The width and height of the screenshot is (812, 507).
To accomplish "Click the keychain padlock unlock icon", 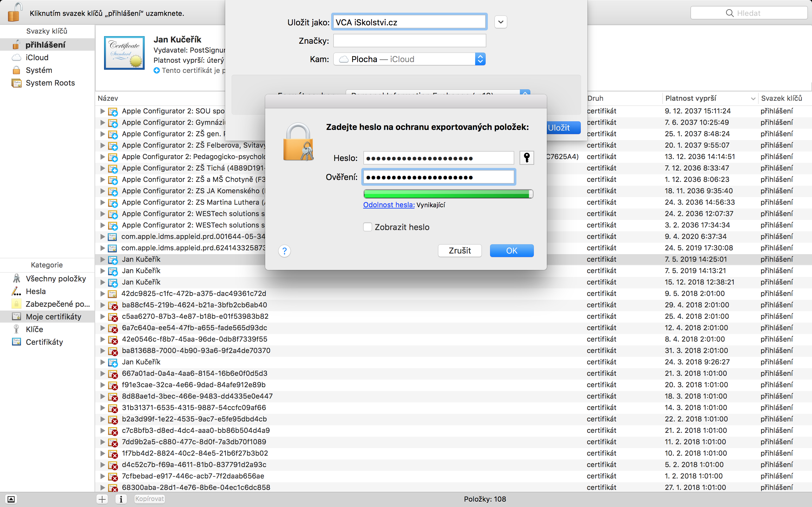I will 14,13.
